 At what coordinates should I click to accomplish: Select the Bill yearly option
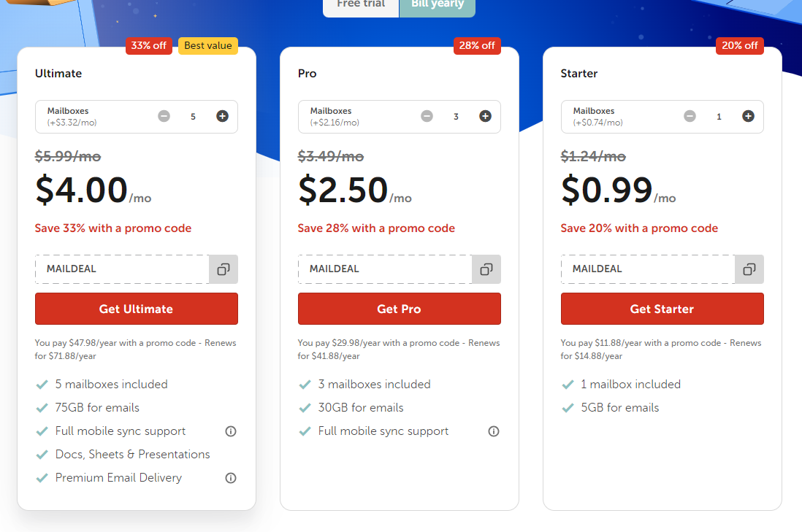click(x=437, y=6)
